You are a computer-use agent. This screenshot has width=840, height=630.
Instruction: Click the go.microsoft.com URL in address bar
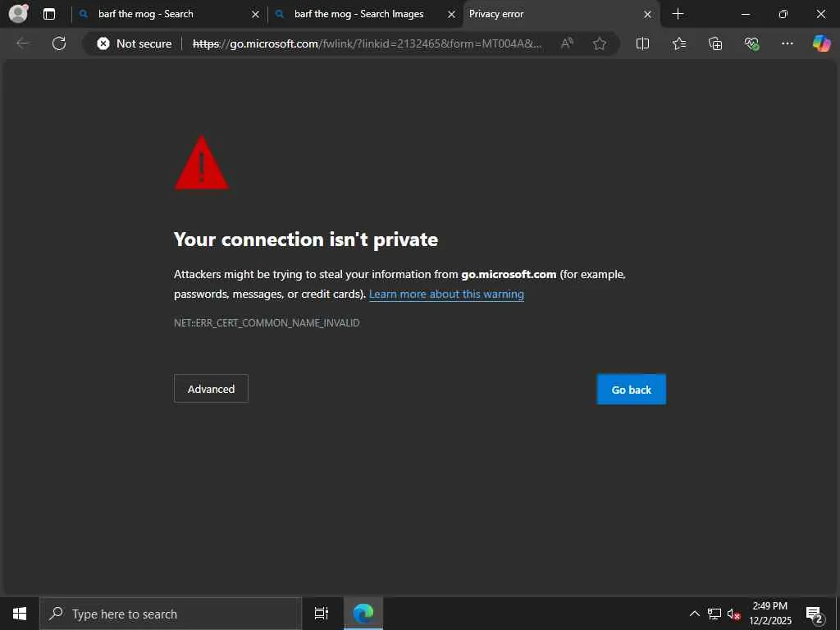click(x=367, y=43)
